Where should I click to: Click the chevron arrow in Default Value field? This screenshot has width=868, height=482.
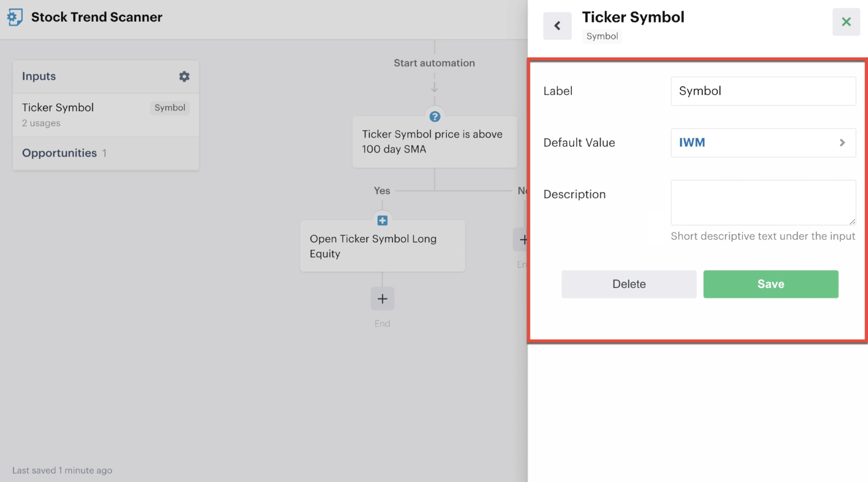(842, 143)
